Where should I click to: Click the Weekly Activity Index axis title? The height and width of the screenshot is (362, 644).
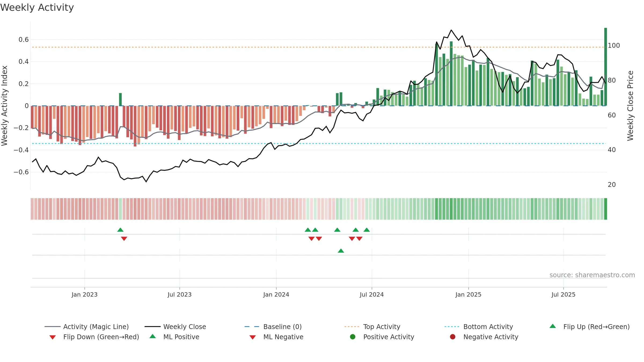click(x=4, y=106)
